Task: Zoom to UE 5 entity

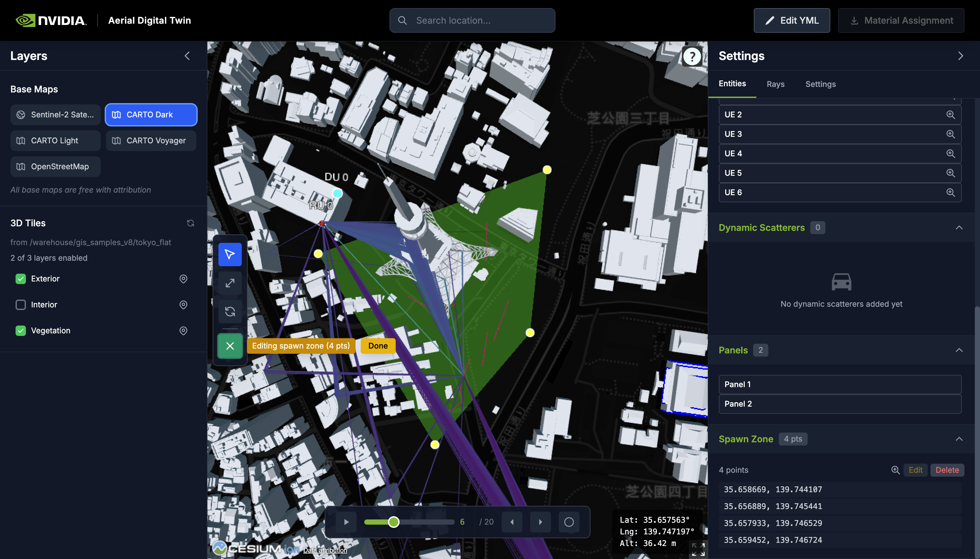Action: [x=951, y=173]
